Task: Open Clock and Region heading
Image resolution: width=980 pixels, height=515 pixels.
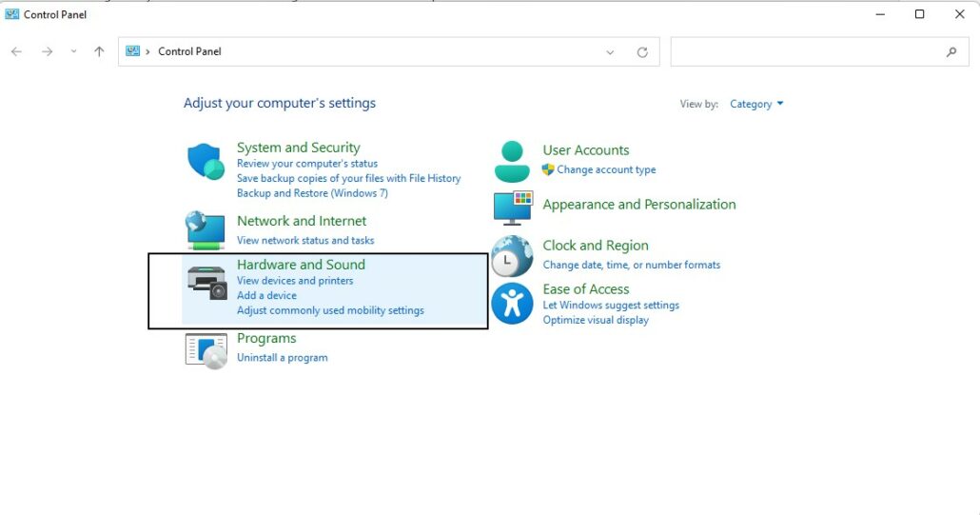Action: (x=595, y=246)
